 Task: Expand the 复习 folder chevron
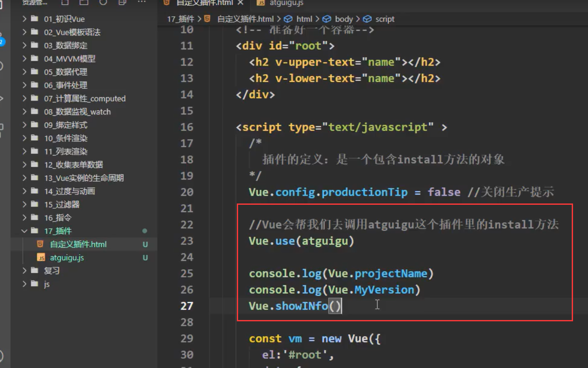(x=24, y=271)
